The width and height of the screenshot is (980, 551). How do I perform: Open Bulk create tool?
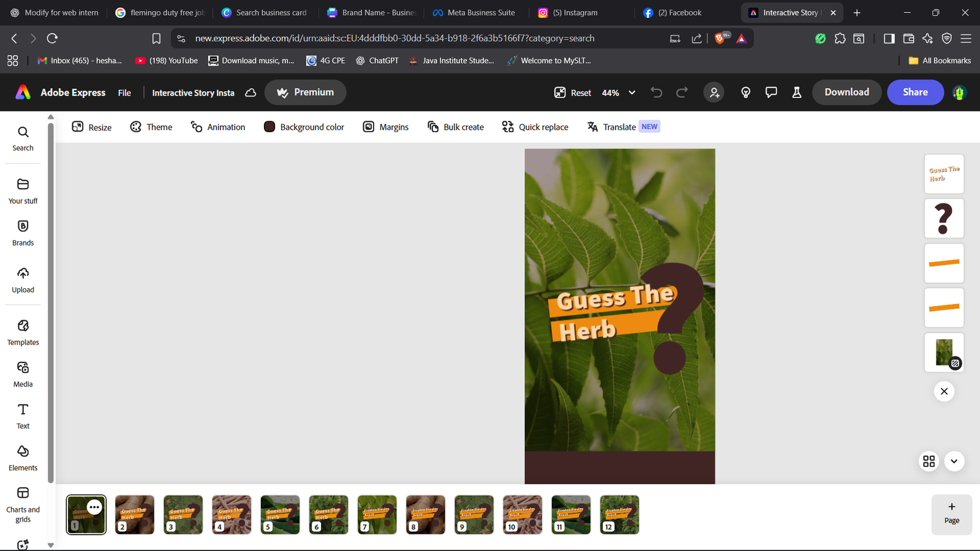click(x=455, y=127)
